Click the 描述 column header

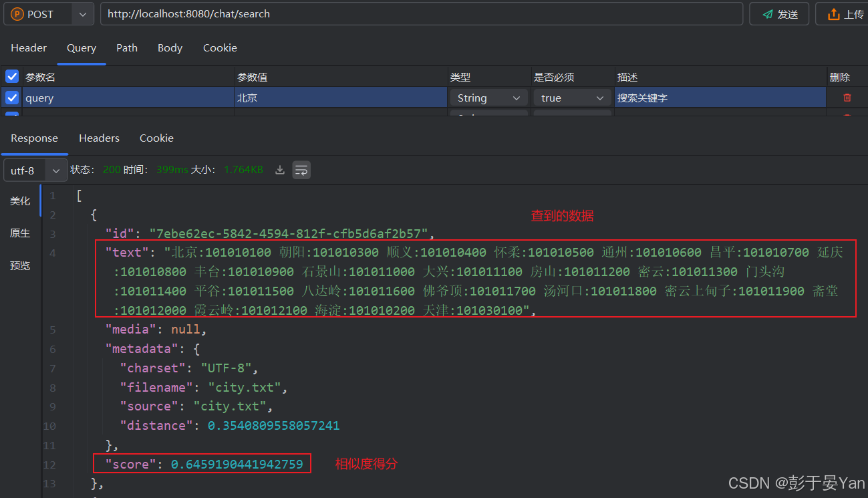pyautogui.click(x=627, y=77)
